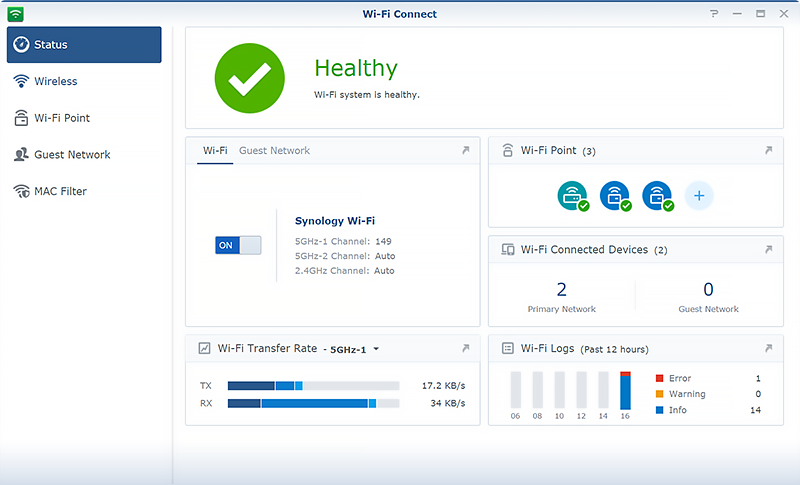
Task: Go to Wi-Fi Point section
Action: coord(84,118)
